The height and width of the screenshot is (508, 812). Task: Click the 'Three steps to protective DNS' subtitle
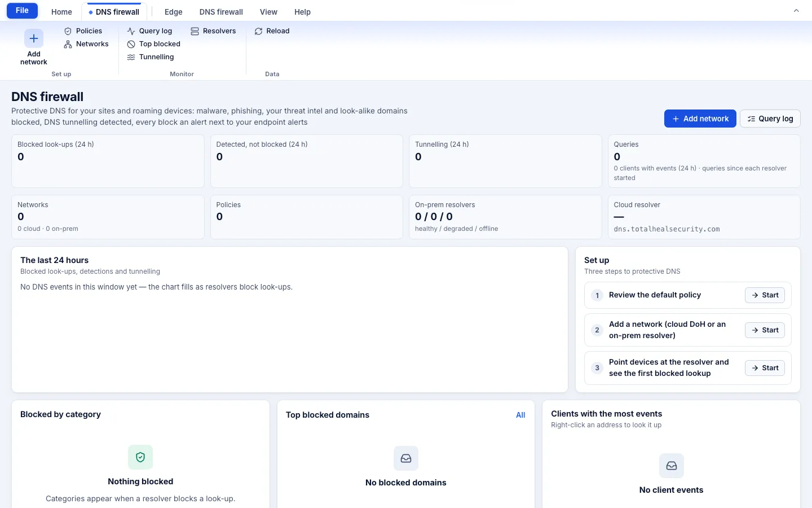click(x=632, y=271)
